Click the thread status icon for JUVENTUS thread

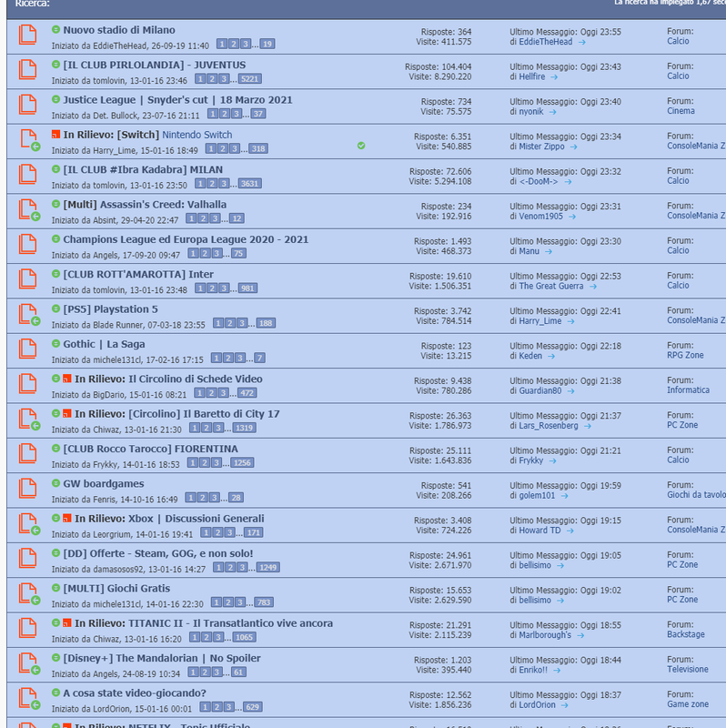coord(28,70)
